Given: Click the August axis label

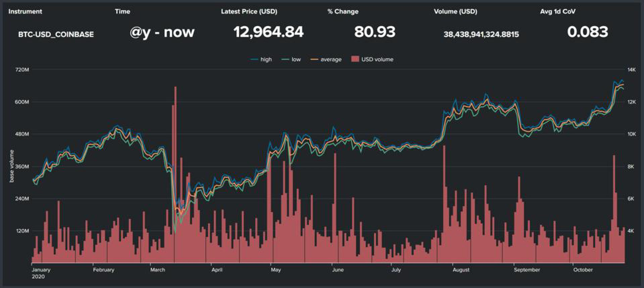Looking at the screenshot, I should pyautogui.click(x=461, y=270).
